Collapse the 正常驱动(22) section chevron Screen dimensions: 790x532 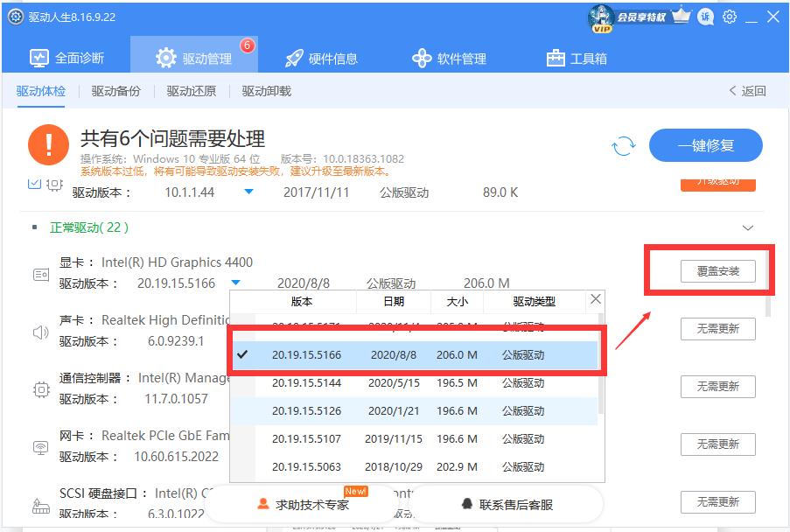tap(748, 227)
